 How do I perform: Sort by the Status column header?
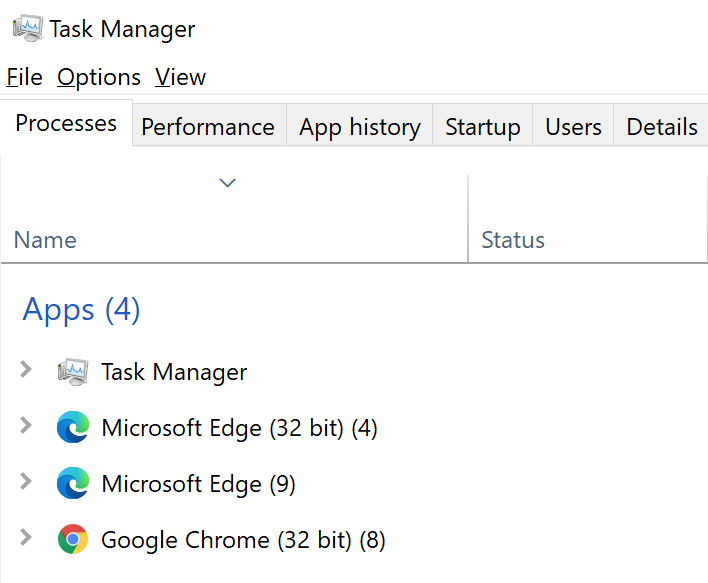coord(588,219)
